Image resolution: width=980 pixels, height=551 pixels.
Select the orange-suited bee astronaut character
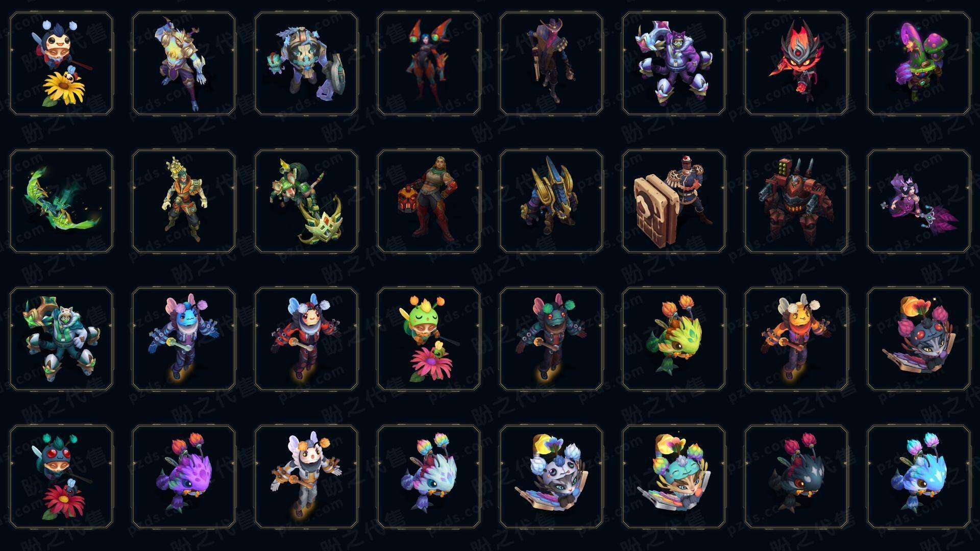point(796,339)
